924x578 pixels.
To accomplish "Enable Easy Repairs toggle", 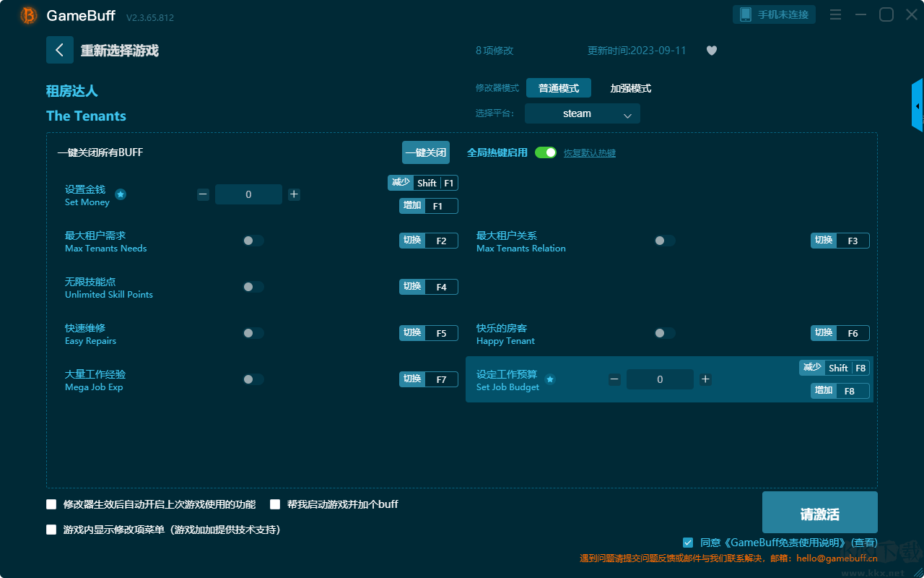I will 253,333.
